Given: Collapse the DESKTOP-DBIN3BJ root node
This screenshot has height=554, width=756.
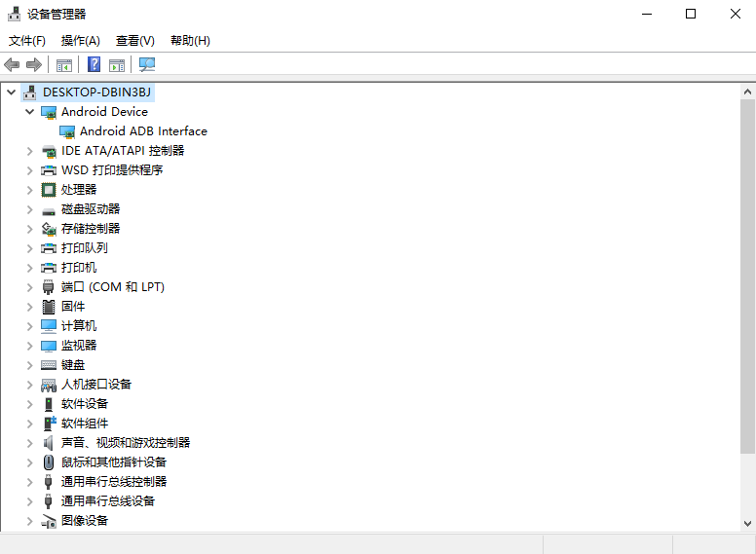Looking at the screenshot, I should pyautogui.click(x=12, y=92).
